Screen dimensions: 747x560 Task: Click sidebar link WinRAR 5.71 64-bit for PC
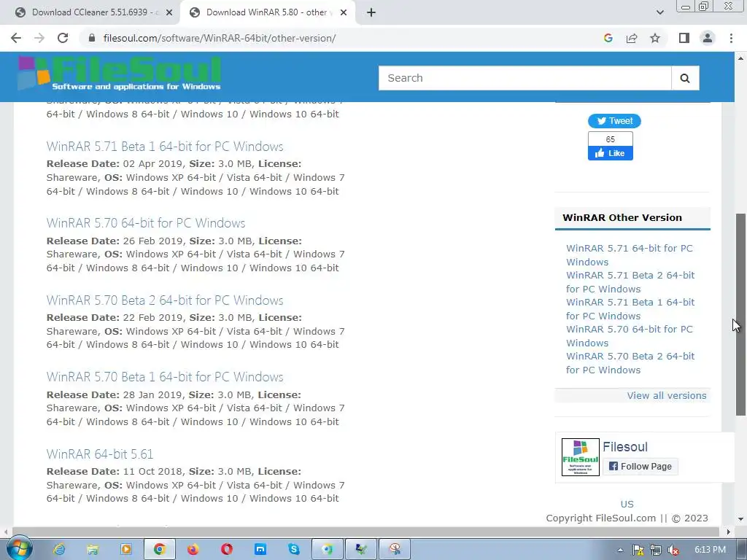630,254
